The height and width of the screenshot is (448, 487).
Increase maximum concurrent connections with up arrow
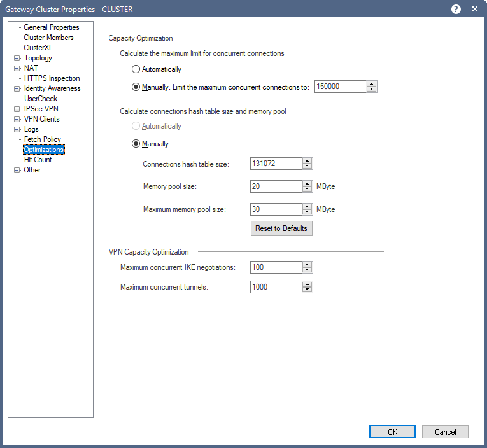(372, 84)
